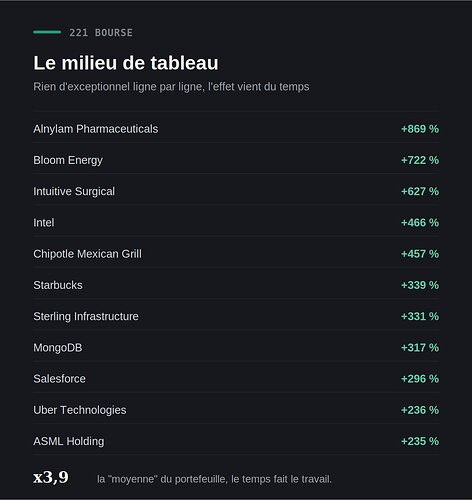Click the +339 % Starbucks value
472x500 pixels.
click(420, 285)
